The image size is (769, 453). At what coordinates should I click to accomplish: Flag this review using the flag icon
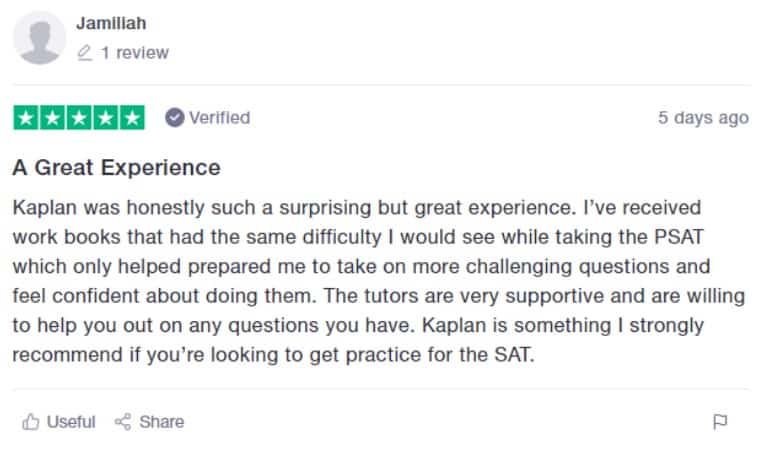click(x=719, y=422)
